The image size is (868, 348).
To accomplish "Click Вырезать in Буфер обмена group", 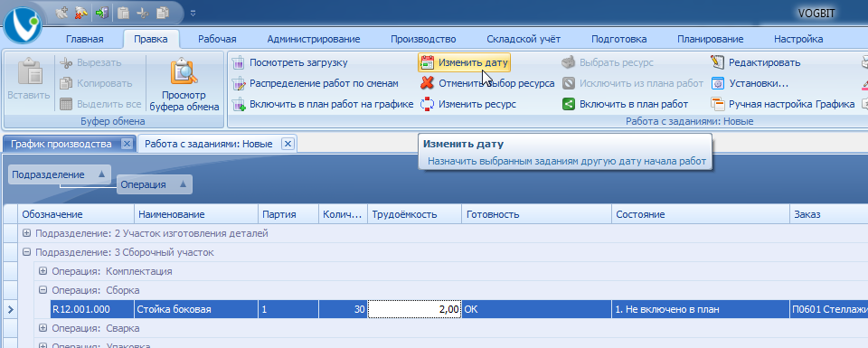I will pyautogui.click(x=90, y=62).
